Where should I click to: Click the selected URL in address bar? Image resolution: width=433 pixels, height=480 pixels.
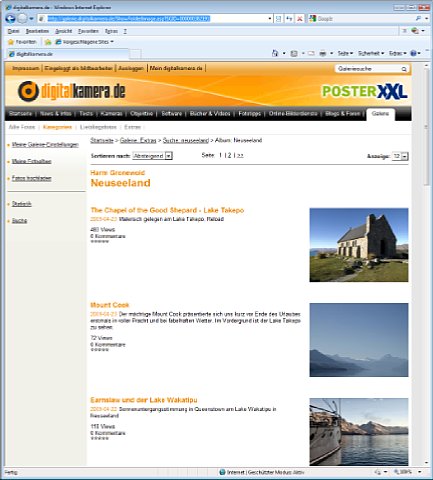(x=129, y=19)
